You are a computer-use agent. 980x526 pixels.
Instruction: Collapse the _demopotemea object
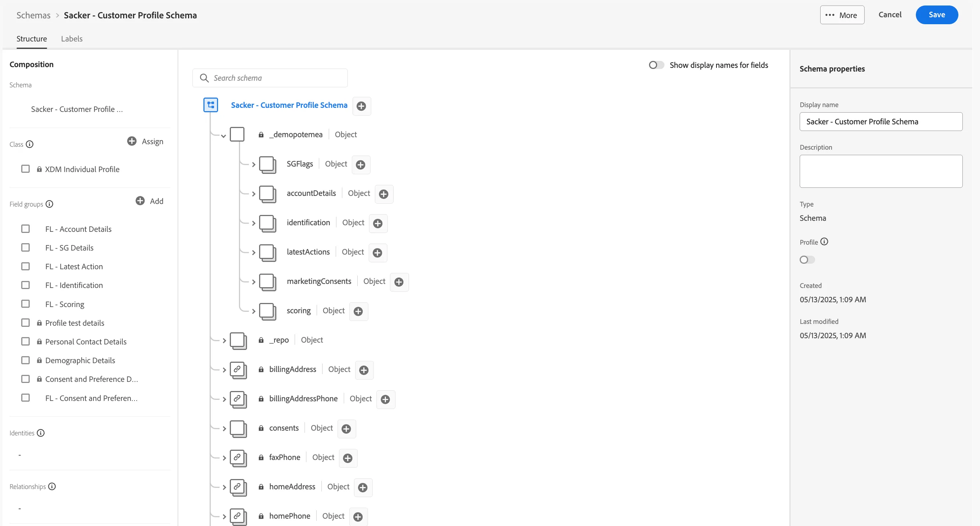point(224,136)
